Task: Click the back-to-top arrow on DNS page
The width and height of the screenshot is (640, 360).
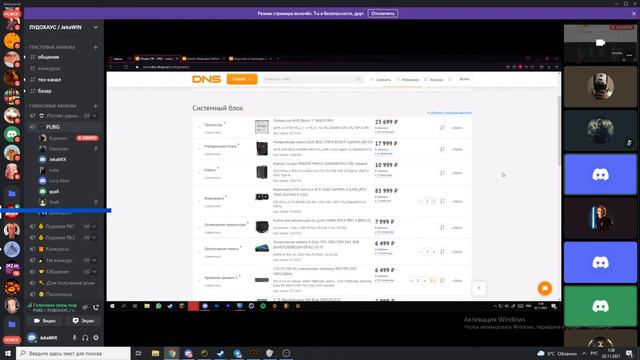Action: click(479, 288)
